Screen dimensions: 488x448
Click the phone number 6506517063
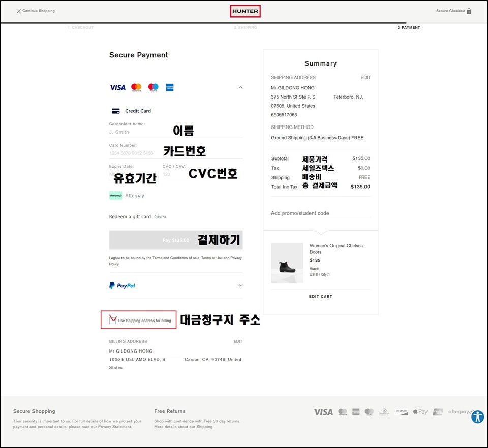pos(284,115)
